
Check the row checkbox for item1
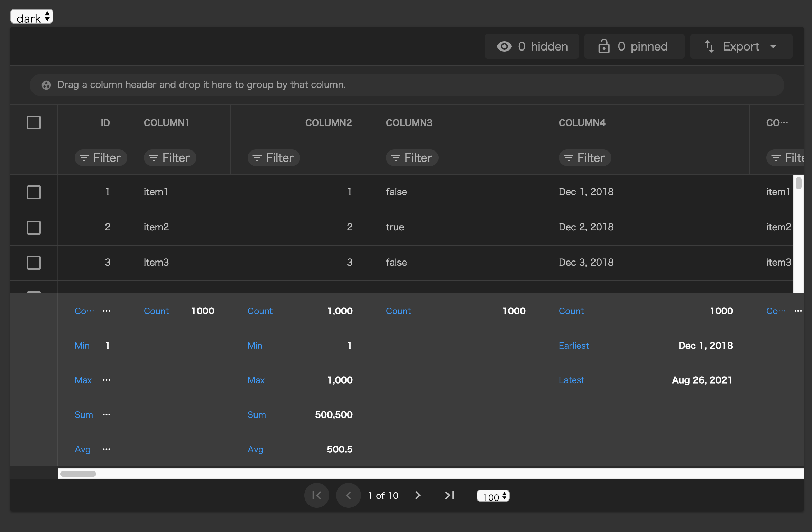[34, 192]
